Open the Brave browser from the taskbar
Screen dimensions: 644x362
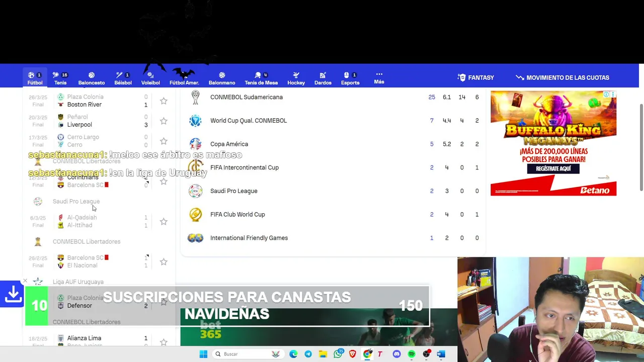(x=353, y=354)
